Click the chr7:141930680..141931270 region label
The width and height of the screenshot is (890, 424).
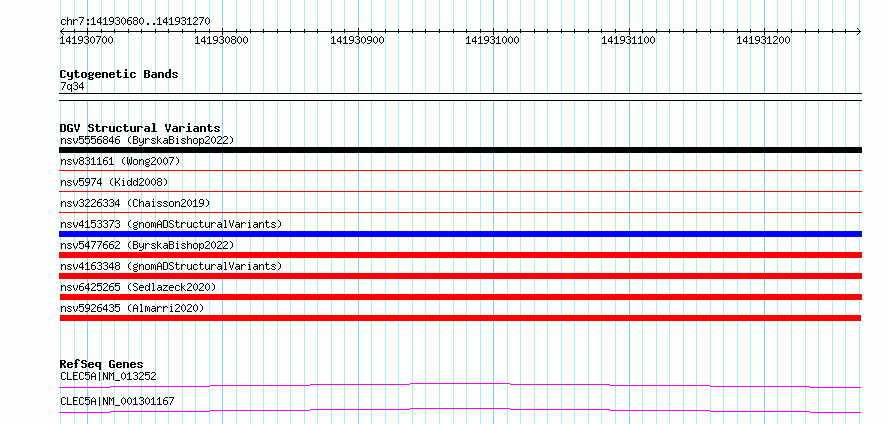coord(135,21)
